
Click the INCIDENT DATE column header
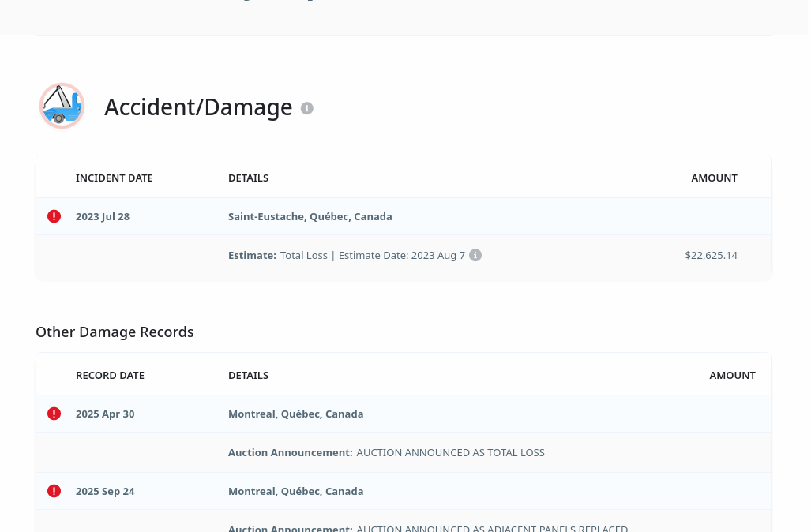(115, 178)
